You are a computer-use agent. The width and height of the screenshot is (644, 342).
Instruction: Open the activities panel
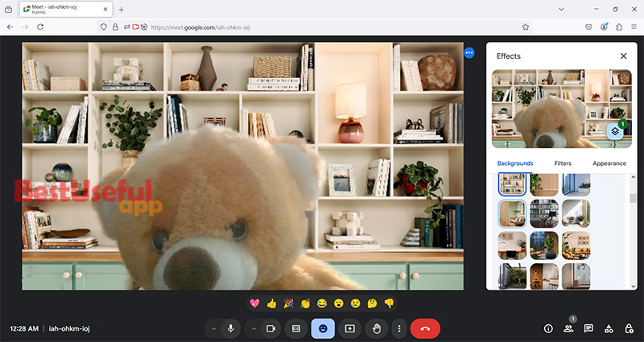click(609, 328)
